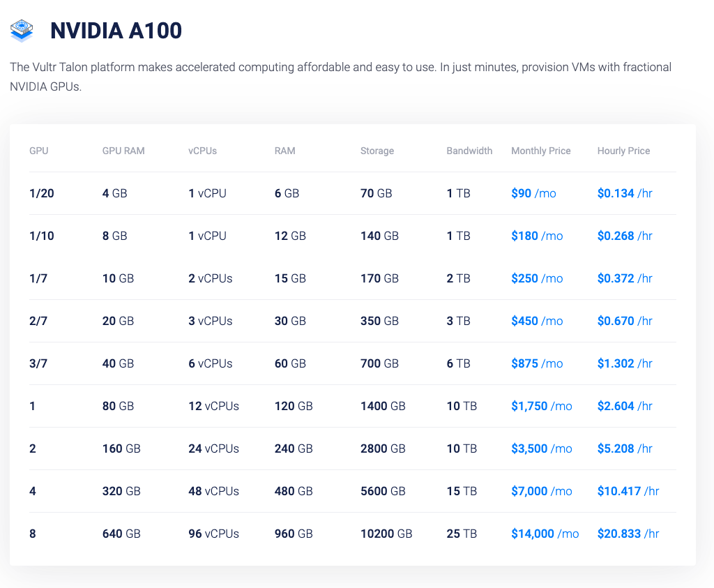
Task: Click the NVIDIA A100 heading
Action: click(x=116, y=31)
